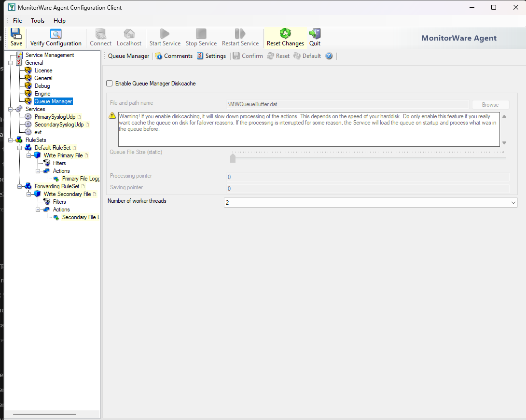Image resolution: width=526 pixels, height=420 pixels.
Task: Enable Queue Manager Diskcache checkbox
Action: pos(110,84)
